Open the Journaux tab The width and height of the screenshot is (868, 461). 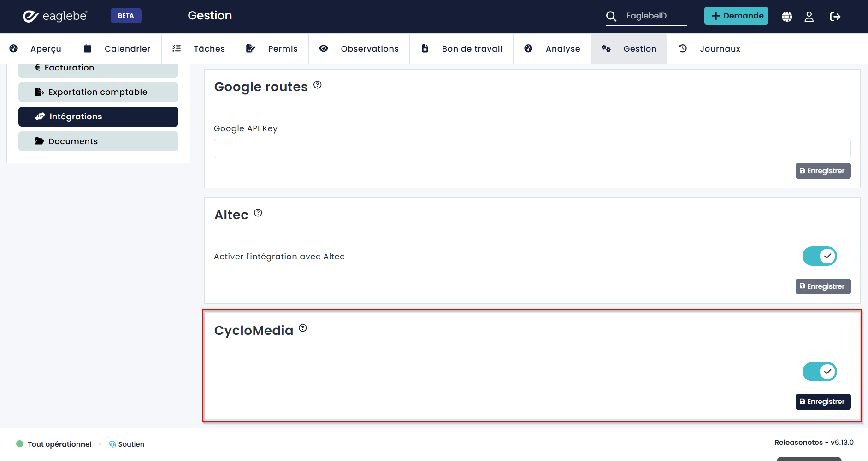tap(709, 49)
